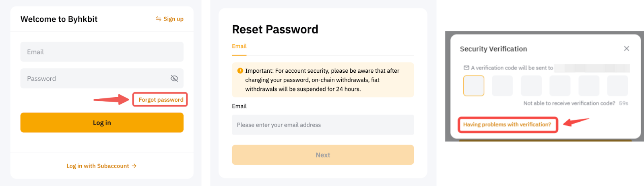Open Having problems with verification link

pyautogui.click(x=507, y=125)
